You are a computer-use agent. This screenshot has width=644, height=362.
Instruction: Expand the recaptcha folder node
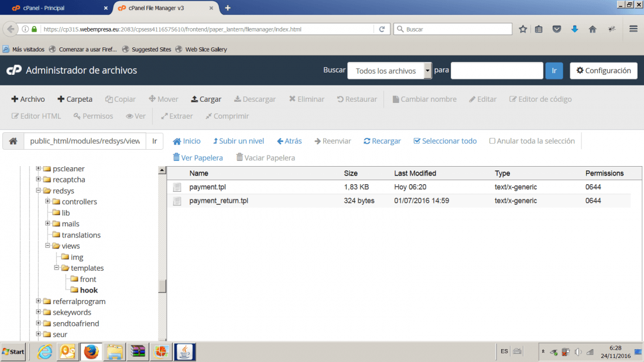38,180
